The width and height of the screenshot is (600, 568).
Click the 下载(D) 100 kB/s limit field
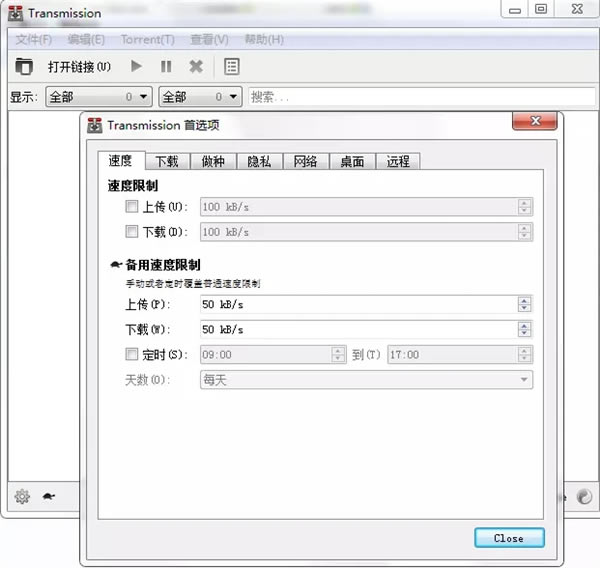pos(366,232)
